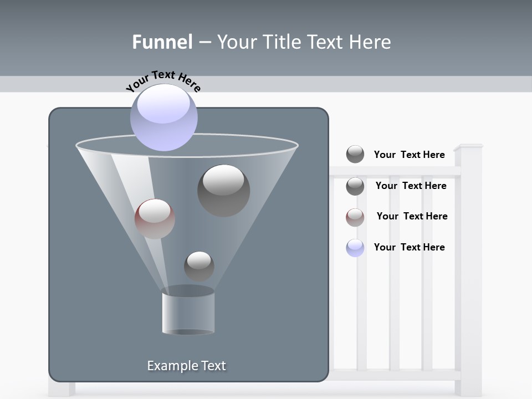Click the red-tinted legend bullet sphere
The width and height of the screenshot is (532, 399).
[x=355, y=217]
